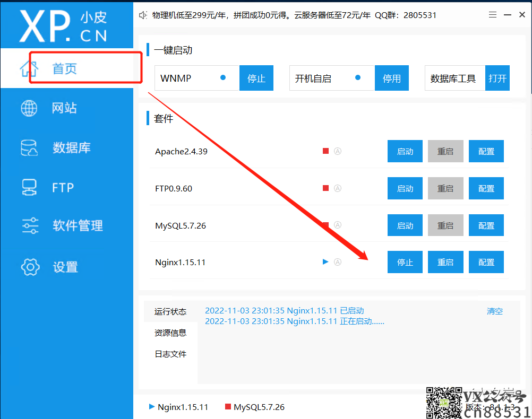
Task: Clear the log with 清空 link
Action: click(495, 311)
